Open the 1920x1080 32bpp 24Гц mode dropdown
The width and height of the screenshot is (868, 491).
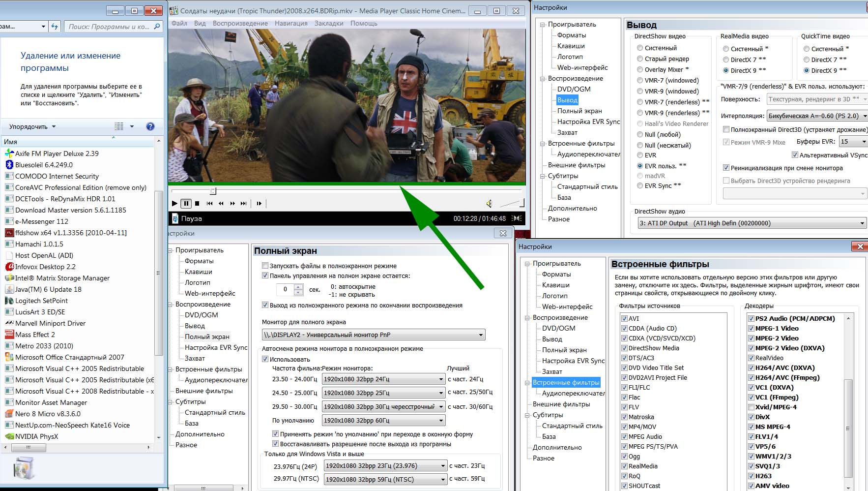point(384,379)
